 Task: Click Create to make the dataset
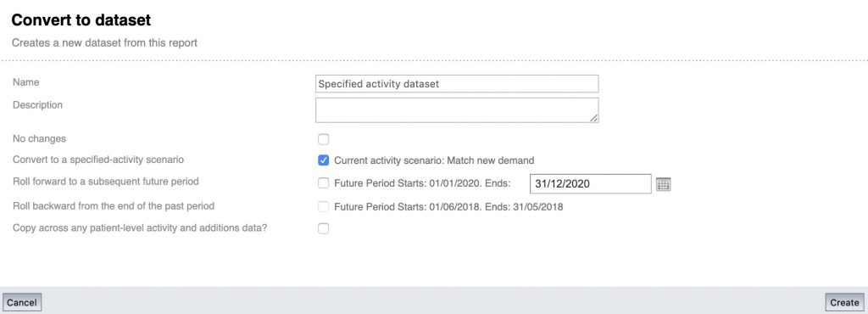point(844,302)
